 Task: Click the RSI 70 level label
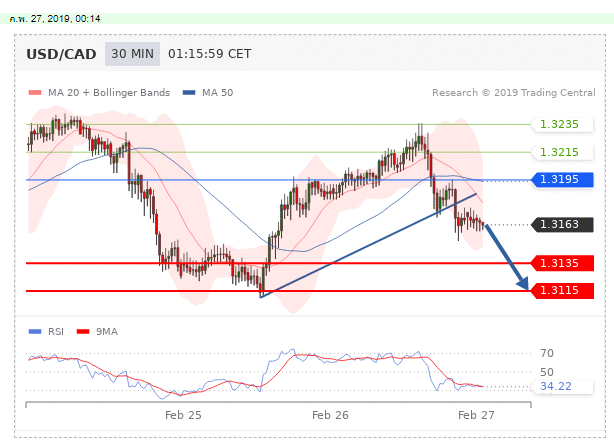pyautogui.click(x=547, y=353)
